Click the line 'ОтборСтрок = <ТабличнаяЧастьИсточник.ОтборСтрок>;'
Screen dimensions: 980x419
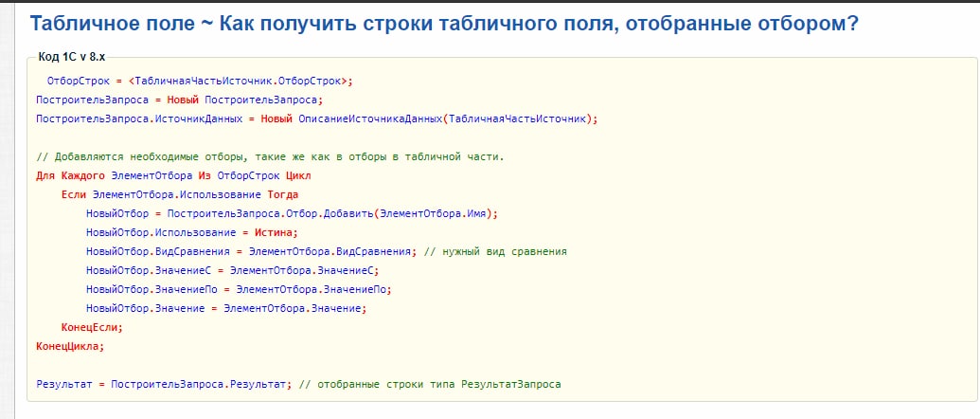tap(201, 81)
